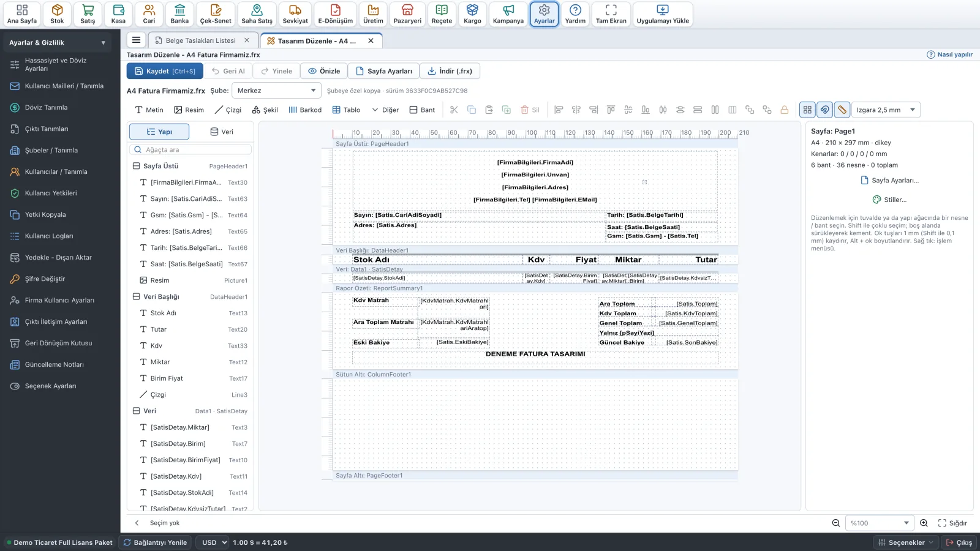Viewport: 980px width, 551px height.
Task: Toggle the ruler display button
Action: pyautogui.click(x=842, y=110)
